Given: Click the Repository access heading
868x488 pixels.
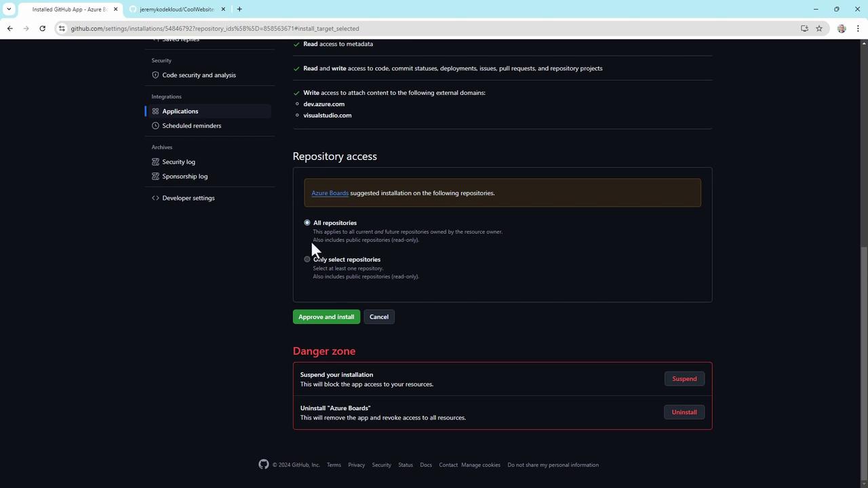Looking at the screenshot, I should pyautogui.click(x=335, y=156).
